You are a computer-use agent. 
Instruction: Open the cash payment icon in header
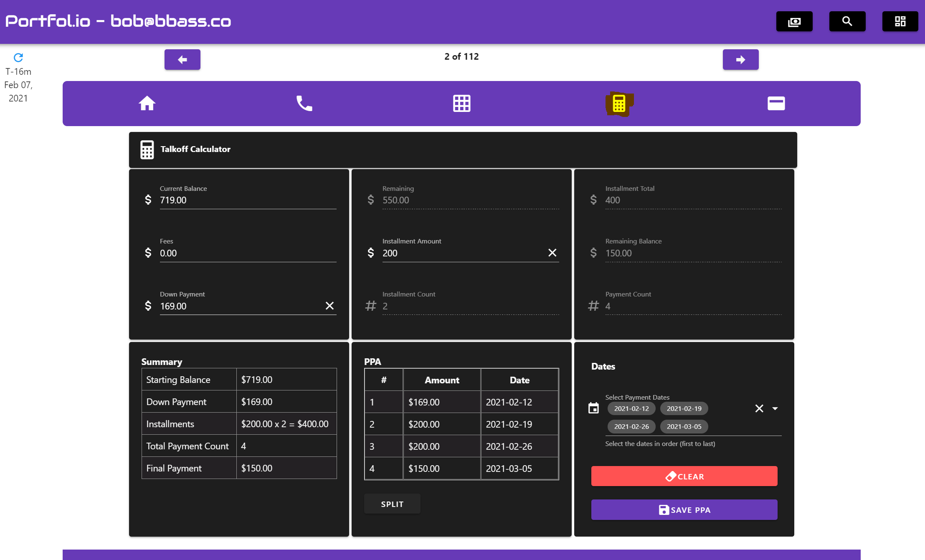tap(794, 21)
